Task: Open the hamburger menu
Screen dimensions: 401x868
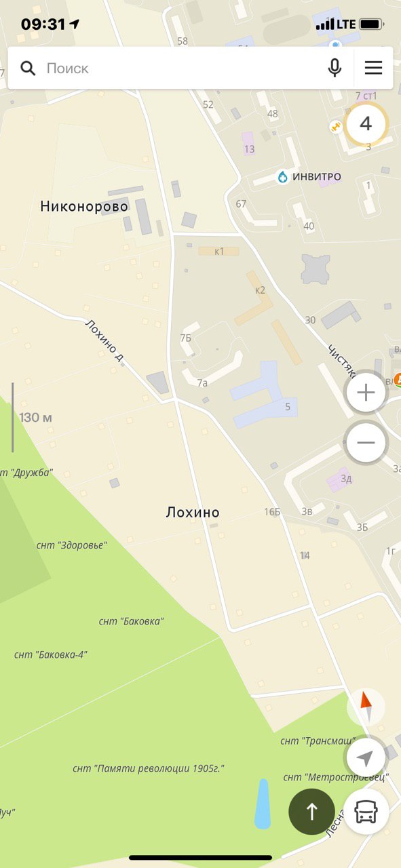Action: (x=373, y=68)
